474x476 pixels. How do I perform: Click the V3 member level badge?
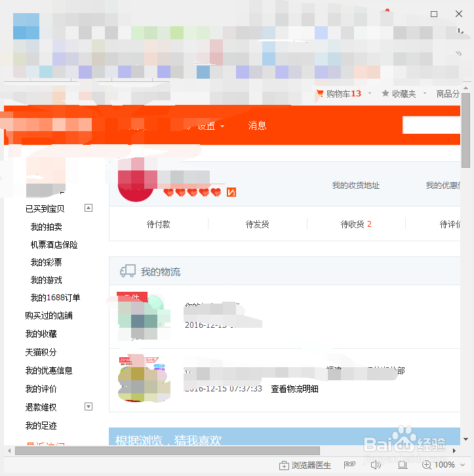[x=231, y=192]
